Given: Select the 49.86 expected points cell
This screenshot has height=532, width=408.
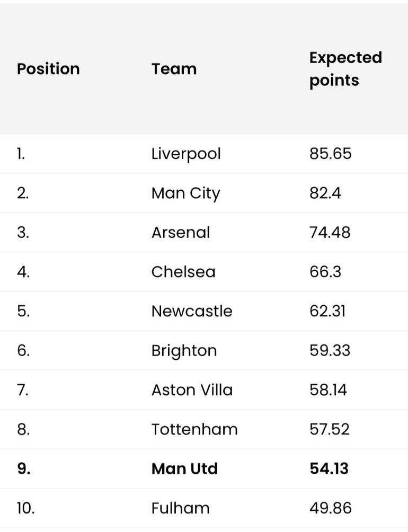Looking at the screenshot, I should click(x=330, y=508).
